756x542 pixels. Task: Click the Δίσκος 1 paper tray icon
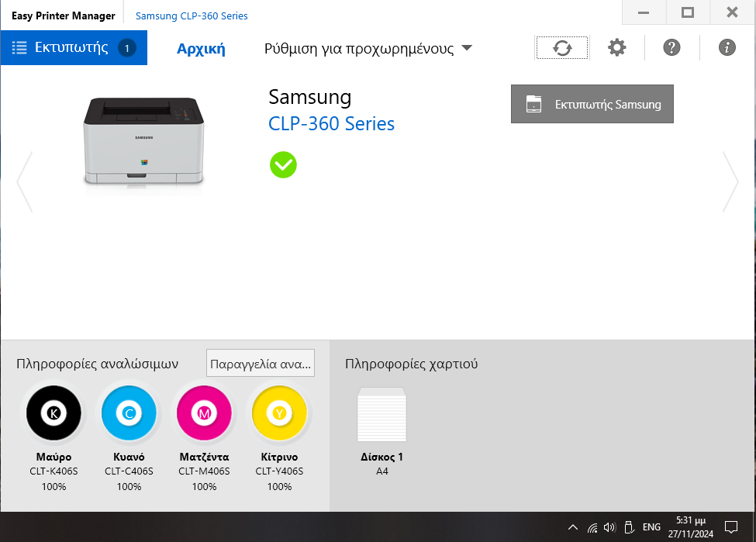[381, 415]
